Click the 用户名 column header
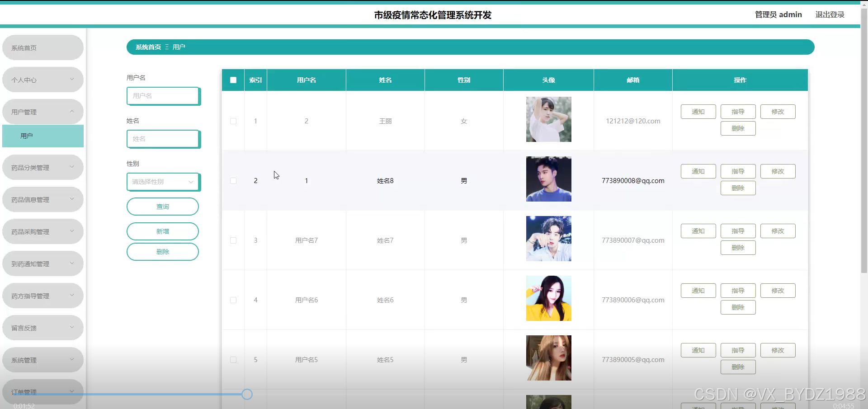The image size is (868, 409). [307, 80]
